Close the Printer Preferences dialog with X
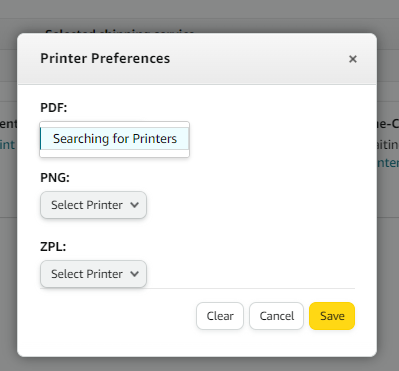Screen dimensions: 399x371 (x=353, y=59)
